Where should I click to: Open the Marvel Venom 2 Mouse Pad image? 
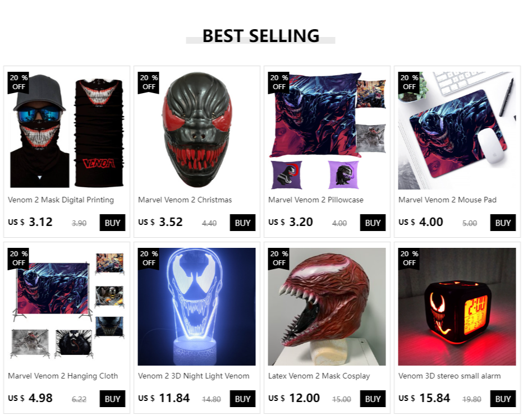(457, 131)
